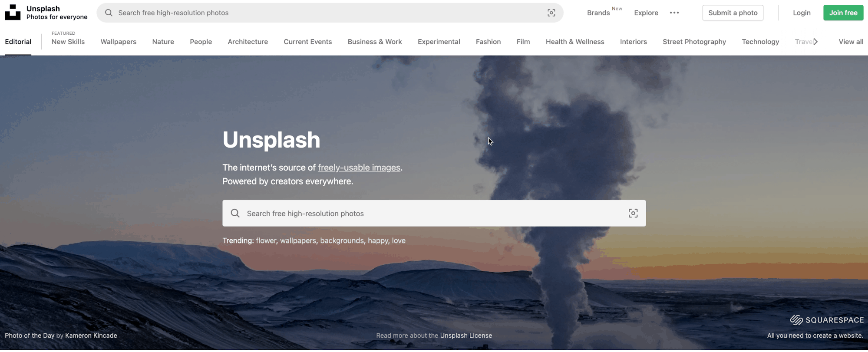The height and width of the screenshot is (352, 868).
Task: Search trending term happy
Action: [378, 240]
